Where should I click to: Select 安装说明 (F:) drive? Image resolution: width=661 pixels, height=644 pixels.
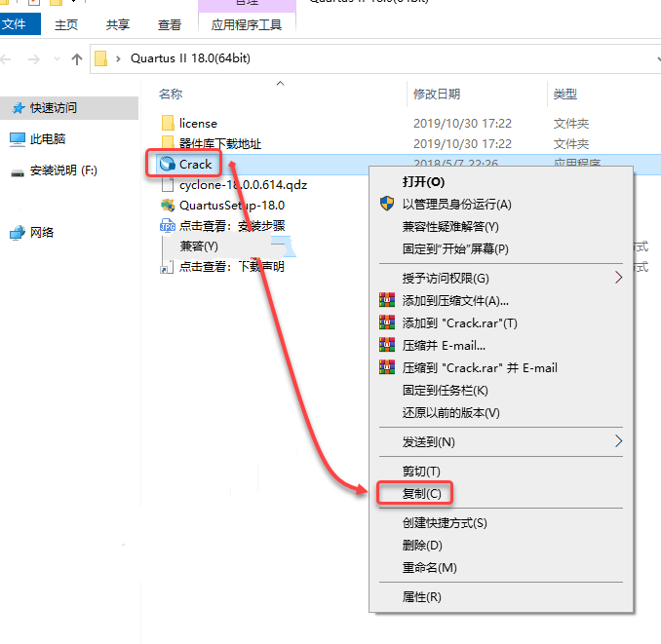[63, 170]
